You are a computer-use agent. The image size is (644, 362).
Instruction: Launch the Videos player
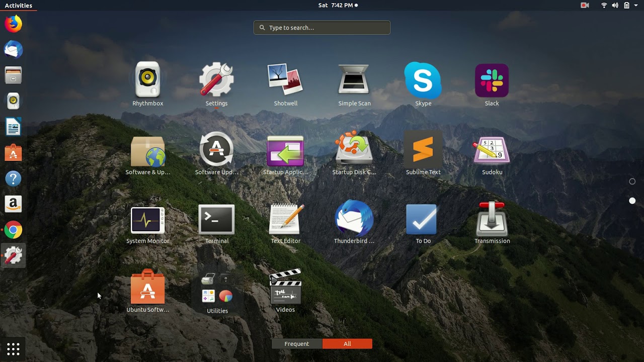pyautogui.click(x=285, y=291)
